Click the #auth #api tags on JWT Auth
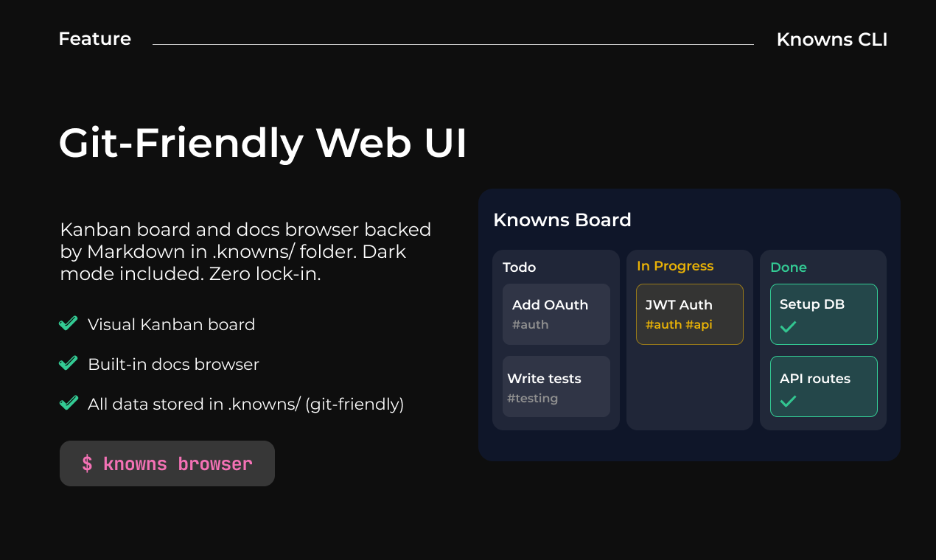 (679, 324)
